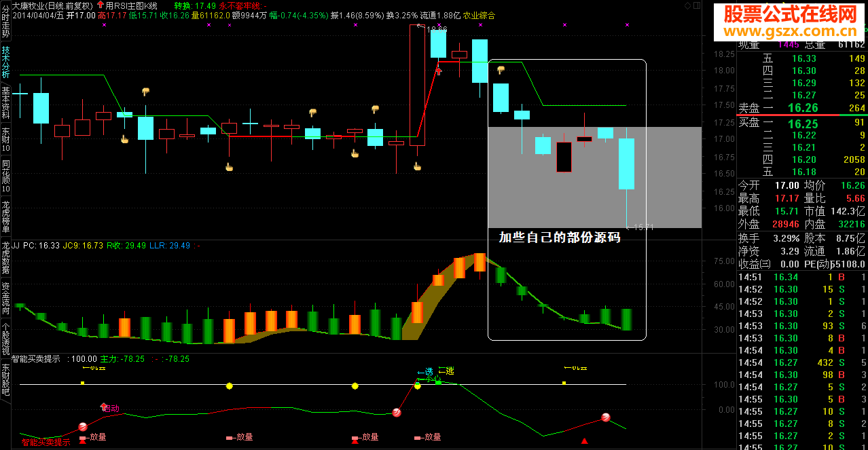Click the 均价 16.26 value
Screen dimensions: 868x450
click(x=853, y=185)
